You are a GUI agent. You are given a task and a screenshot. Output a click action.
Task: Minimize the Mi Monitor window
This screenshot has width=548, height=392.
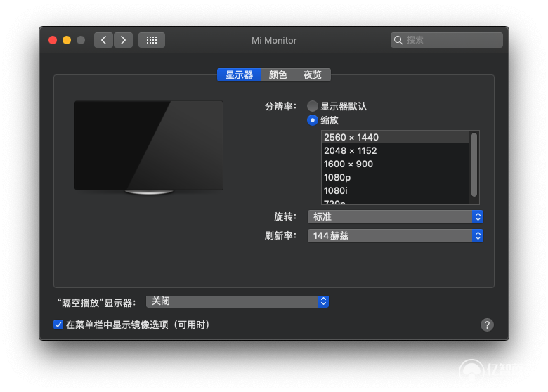tap(67, 40)
